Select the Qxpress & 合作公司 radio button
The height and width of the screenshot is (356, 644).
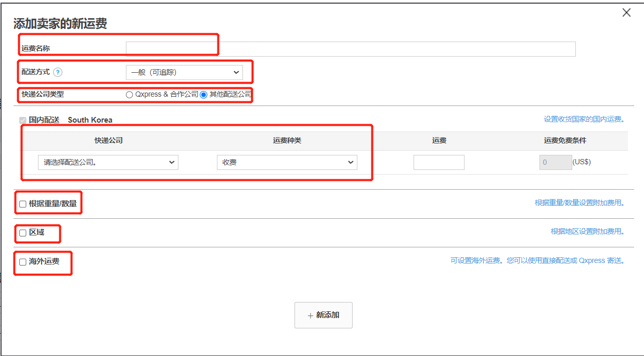(128, 95)
